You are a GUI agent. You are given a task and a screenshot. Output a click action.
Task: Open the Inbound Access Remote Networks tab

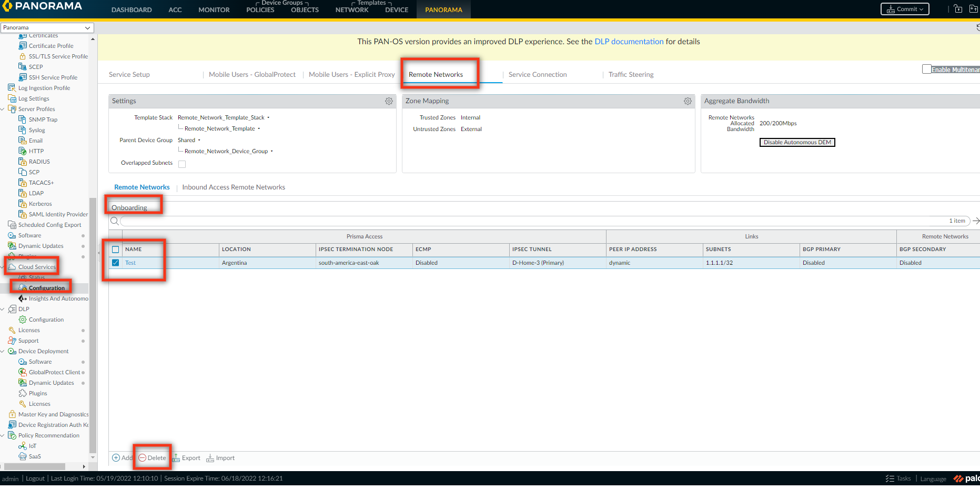234,187
